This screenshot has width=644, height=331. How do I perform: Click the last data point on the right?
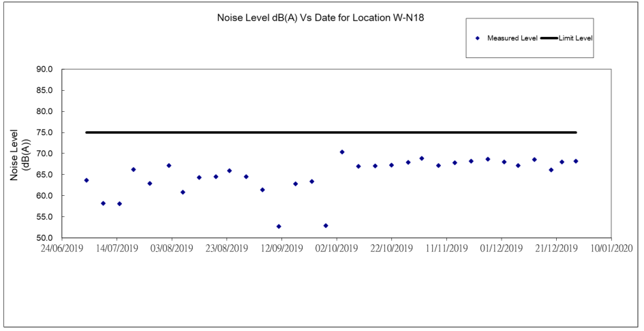tap(576, 161)
